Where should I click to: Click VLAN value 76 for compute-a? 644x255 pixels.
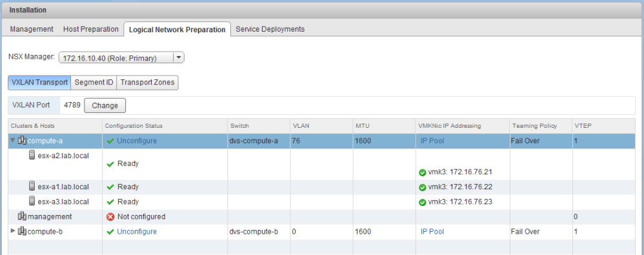[x=296, y=141]
